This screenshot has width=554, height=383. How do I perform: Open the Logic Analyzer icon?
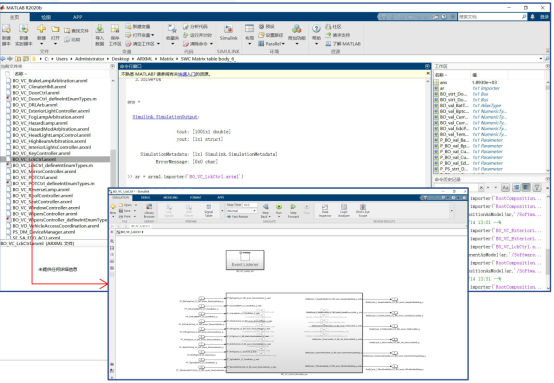(344, 210)
